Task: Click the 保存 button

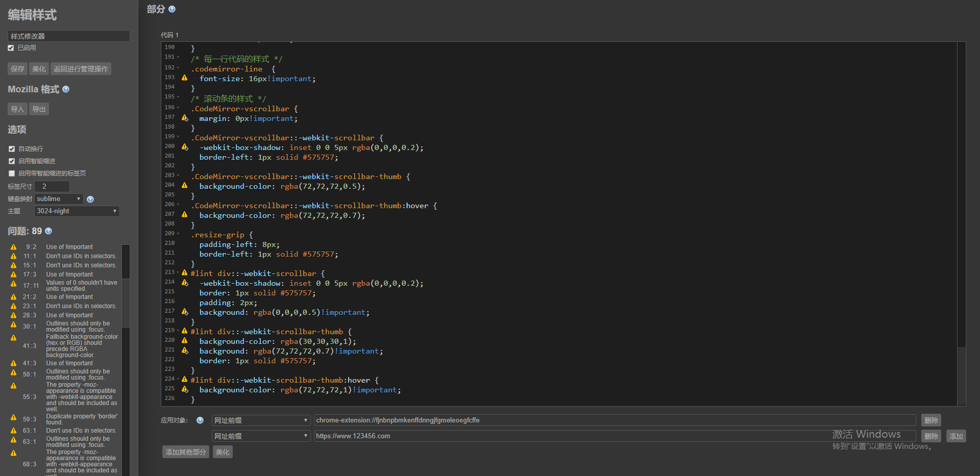Action: tap(17, 69)
